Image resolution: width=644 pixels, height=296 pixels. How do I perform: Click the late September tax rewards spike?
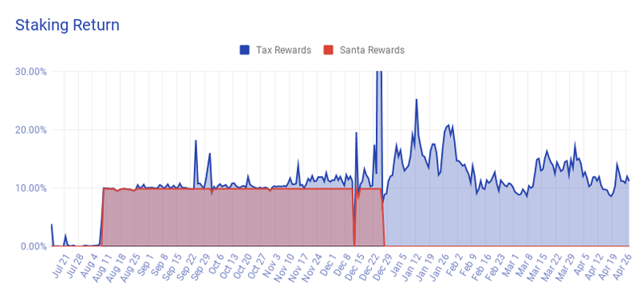196,141
